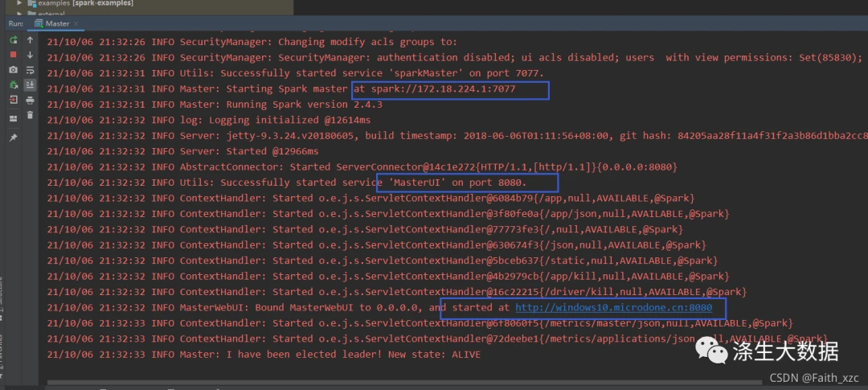Clear console with the trash icon
The image size is (868, 390).
30,115
